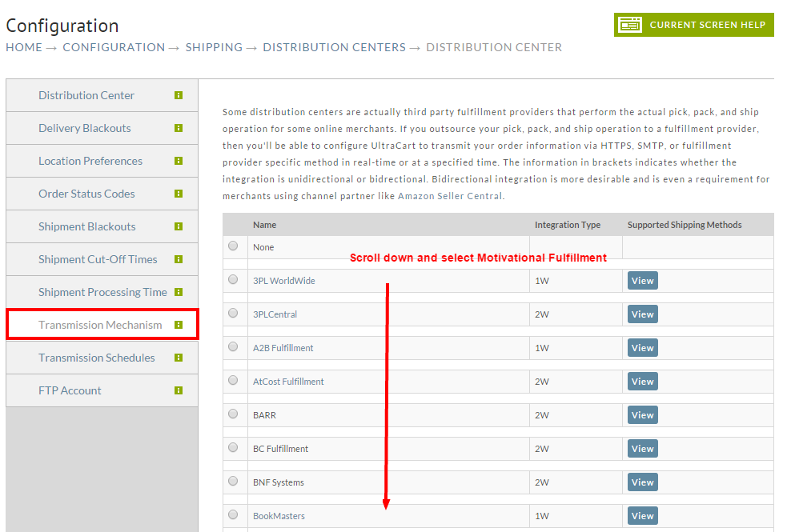Viewport: 787px width, 532px height.
Task: Select the AtCost Fulfillment radio button
Action: pyautogui.click(x=233, y=380)
